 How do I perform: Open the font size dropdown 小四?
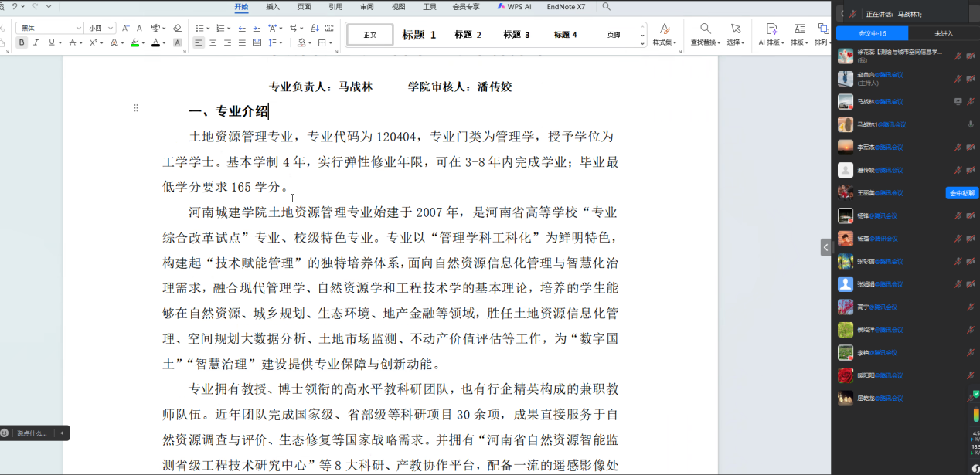[100, 28]
